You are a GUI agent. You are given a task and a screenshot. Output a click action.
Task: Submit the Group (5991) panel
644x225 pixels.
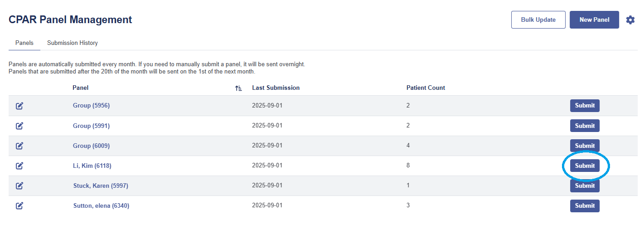tap(585, 126)
